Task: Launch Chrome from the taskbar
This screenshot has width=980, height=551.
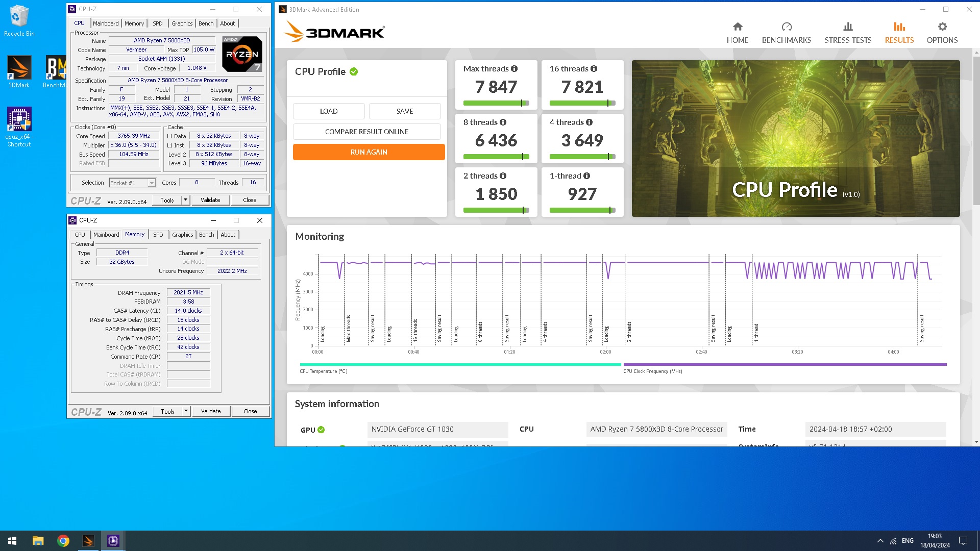Action: click(63, 541)
